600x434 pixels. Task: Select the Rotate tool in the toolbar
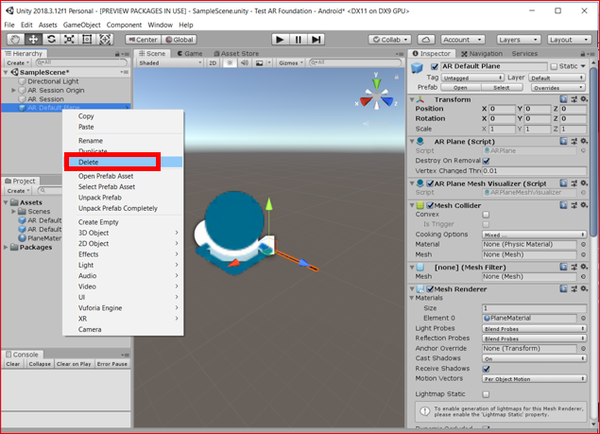[51, 39]
